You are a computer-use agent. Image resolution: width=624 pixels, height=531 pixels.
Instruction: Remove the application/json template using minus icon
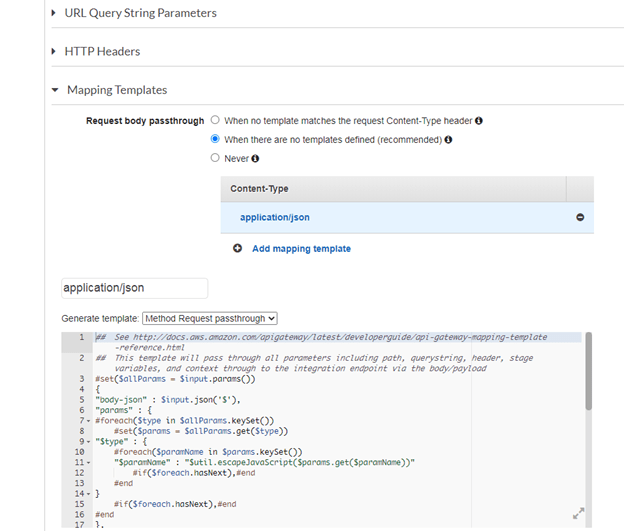580,217
